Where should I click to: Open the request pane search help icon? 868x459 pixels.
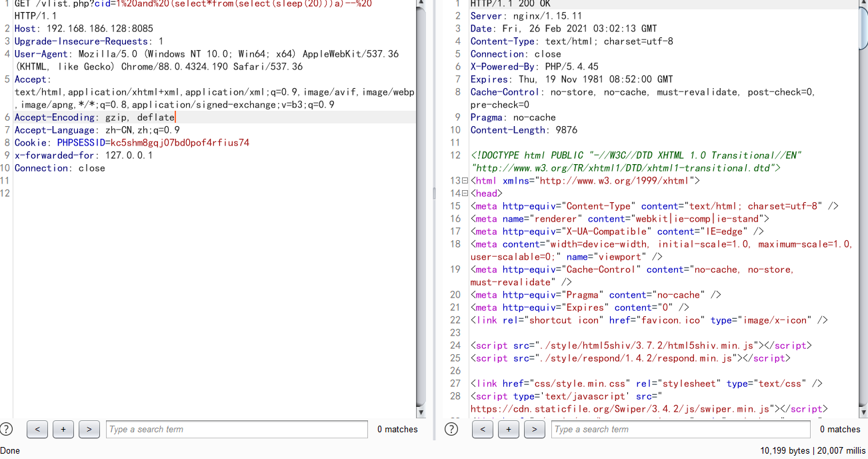(x=7, y=429)
